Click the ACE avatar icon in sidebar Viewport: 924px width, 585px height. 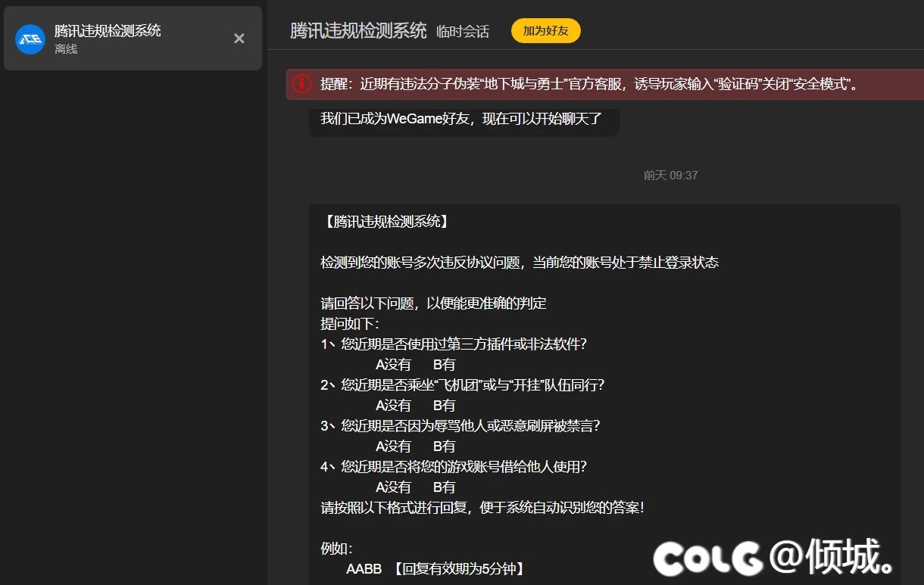pyautogui.click(x=30, y=39)
